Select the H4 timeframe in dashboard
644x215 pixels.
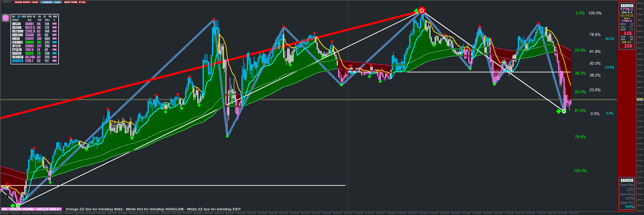40,16
